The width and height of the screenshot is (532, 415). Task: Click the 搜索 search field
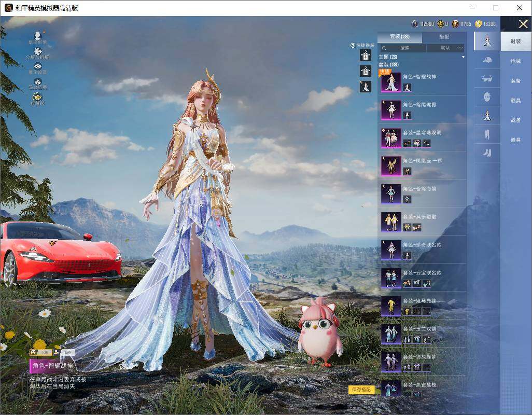(x=403, y=48)
